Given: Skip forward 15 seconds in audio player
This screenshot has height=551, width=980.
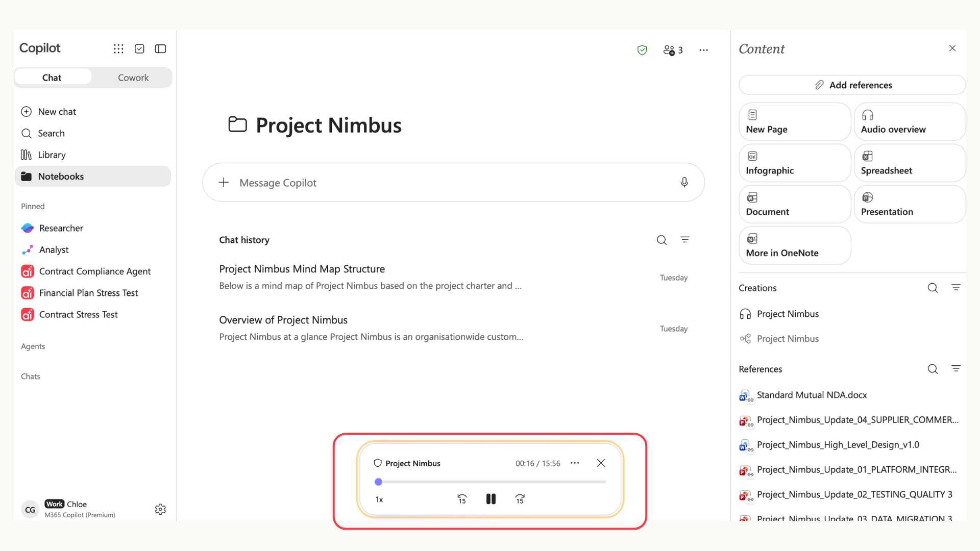Looking at the screenshot, I should tap(520, 499).
